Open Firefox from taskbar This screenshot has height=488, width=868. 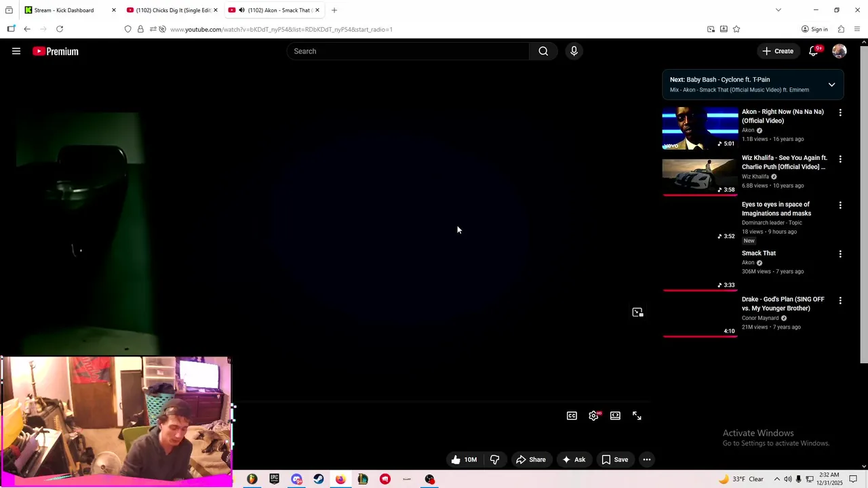pos(340,479)
